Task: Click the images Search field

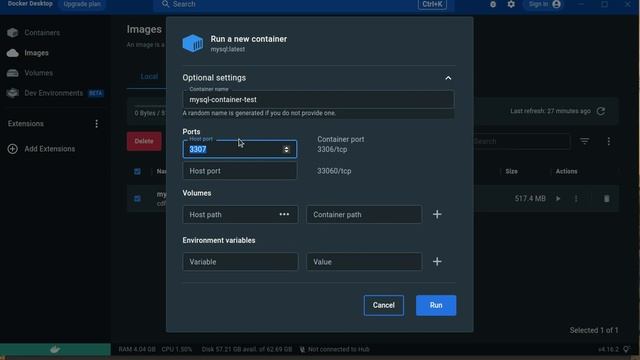Action: click(x=520, y=141)
